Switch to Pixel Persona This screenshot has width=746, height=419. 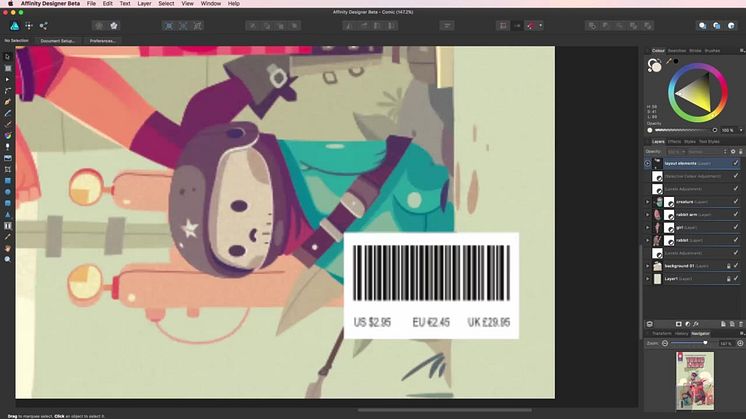tap(29, 26)
